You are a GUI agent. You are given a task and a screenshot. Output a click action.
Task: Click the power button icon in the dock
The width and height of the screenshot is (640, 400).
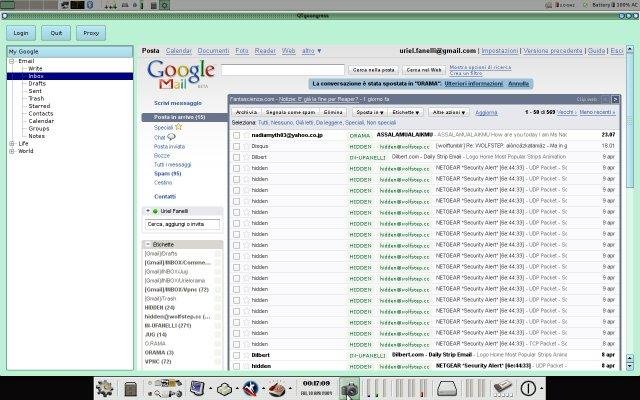(528, 388)
